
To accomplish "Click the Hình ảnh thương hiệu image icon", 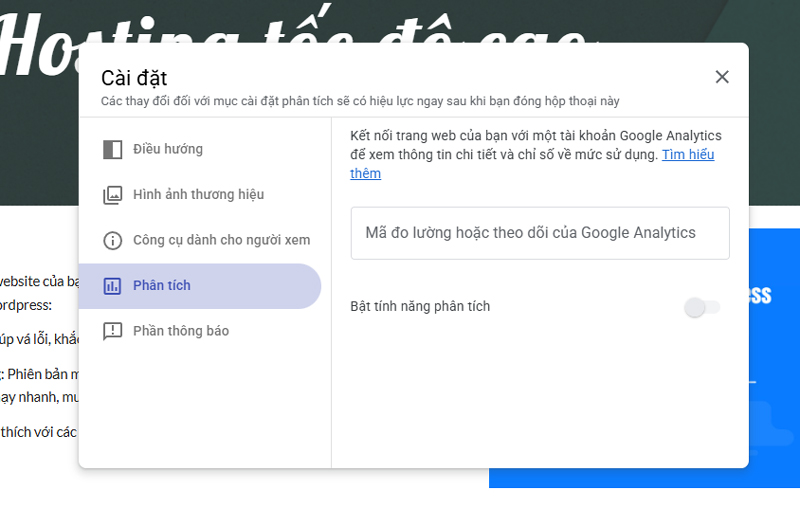I will click(x=112, y=195).
